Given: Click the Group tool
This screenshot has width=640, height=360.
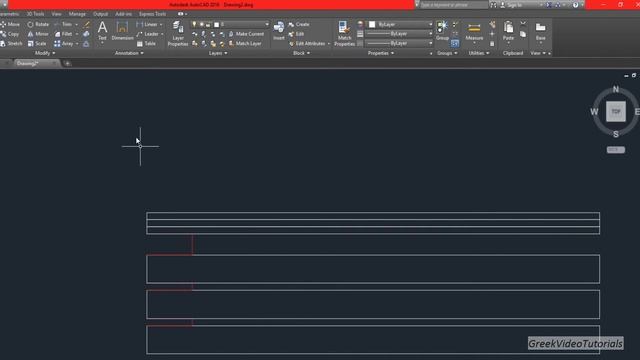Looking at the screenshot, I should coord(442,31).
